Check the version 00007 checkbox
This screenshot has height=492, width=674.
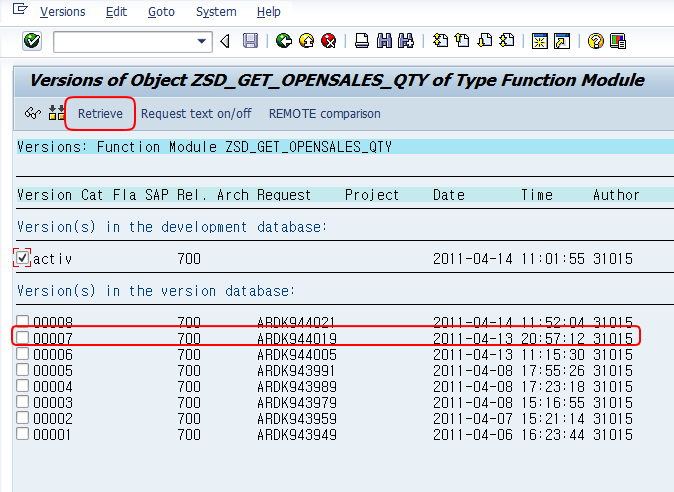pos(22,337)
